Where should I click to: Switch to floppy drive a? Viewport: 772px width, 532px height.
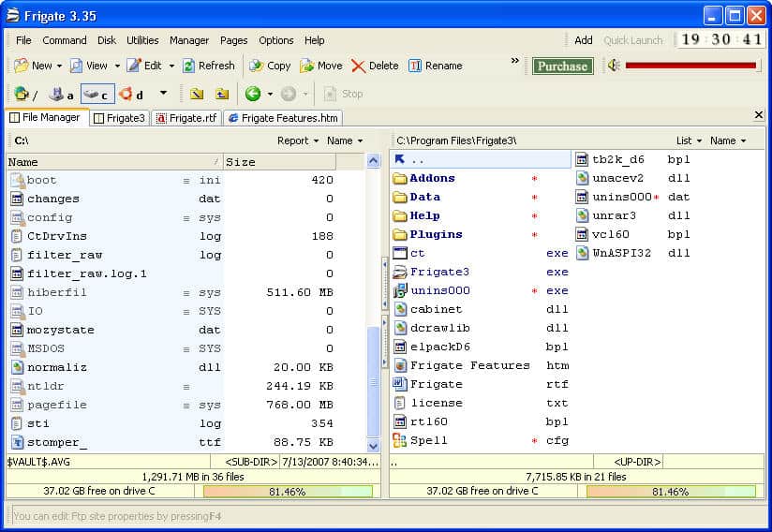coord(61,94)
